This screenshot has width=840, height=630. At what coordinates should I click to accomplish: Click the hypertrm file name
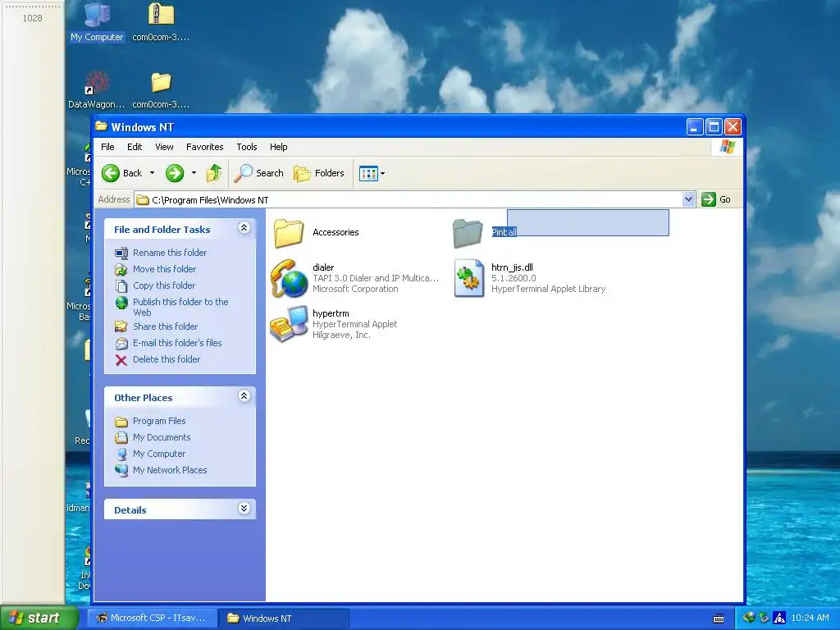pos(331,313)
